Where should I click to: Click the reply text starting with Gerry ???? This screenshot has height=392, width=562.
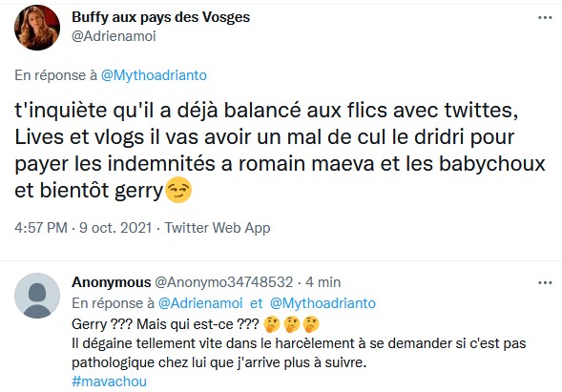(299, 343)
